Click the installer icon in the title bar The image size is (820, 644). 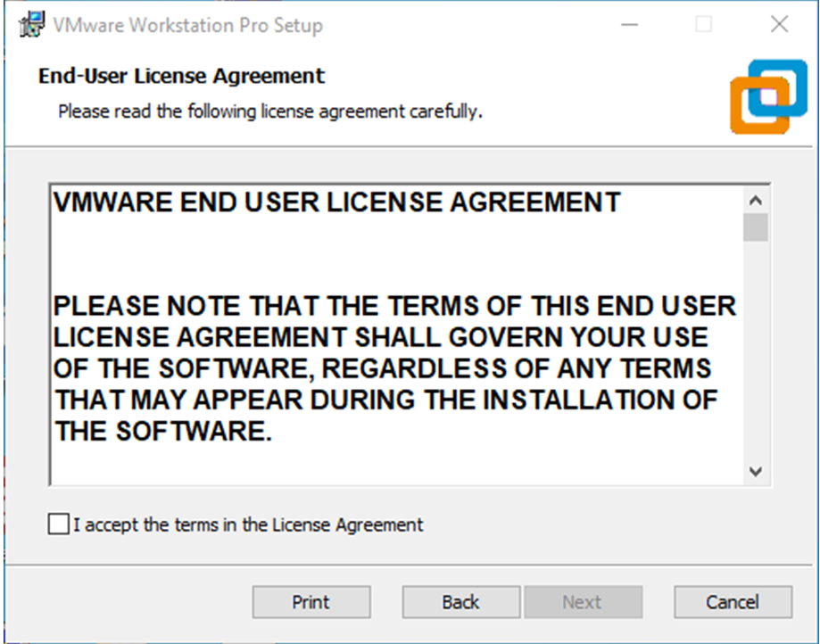(32, 25)
